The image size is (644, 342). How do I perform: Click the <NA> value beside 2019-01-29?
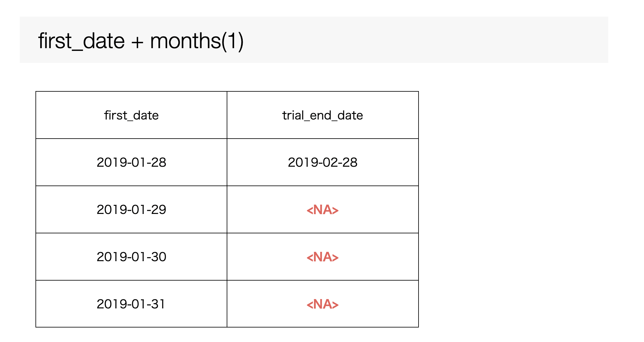[x=323, y=210]
